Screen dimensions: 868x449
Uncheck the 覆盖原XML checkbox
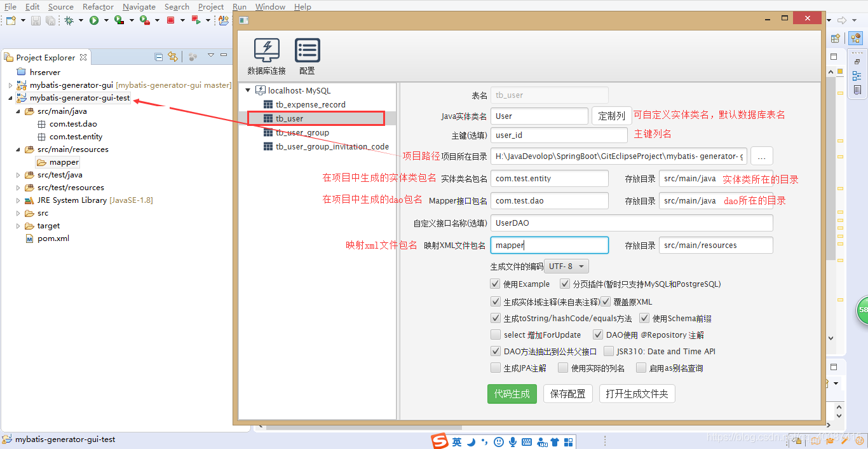pos(606,301)
